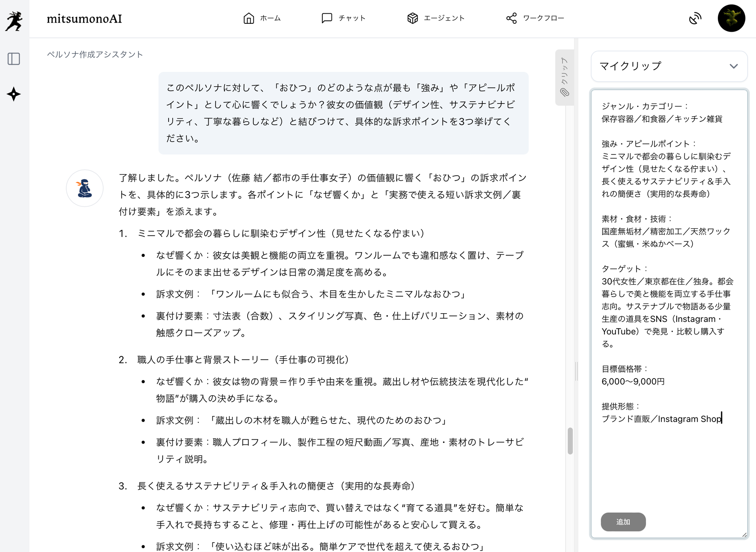Click the agent cube icon
Screen dimensions: 756x552
pos(412,18)
